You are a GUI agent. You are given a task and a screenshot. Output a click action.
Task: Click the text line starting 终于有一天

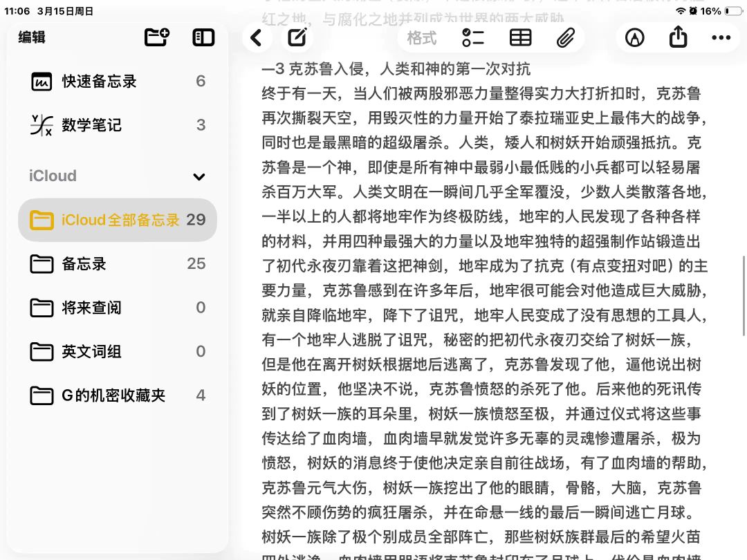pyautogui.click(x=481, y=93)
